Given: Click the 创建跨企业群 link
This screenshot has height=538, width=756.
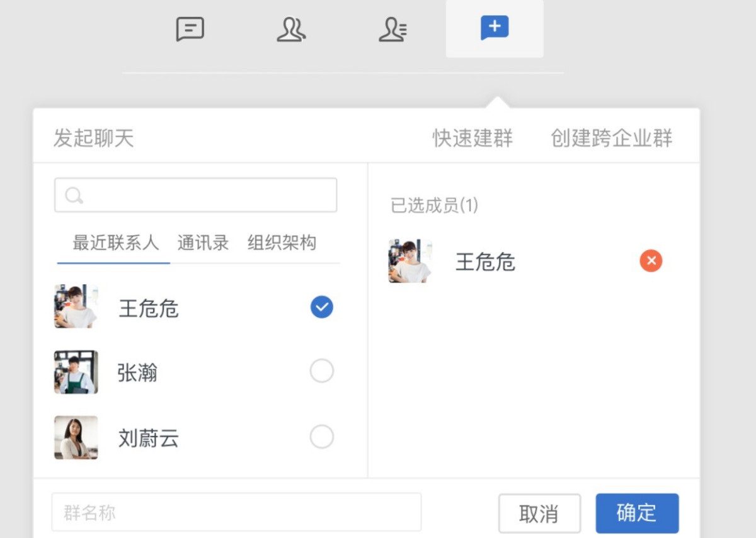Looking at the screenshot, I should click(611, 138).
